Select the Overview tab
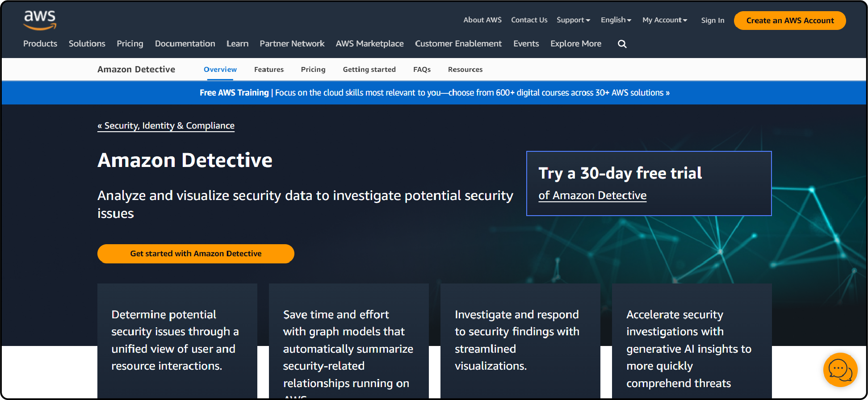The height and width of the screenshot is (400, 868). pyautogui.click(x=220, y=70)
